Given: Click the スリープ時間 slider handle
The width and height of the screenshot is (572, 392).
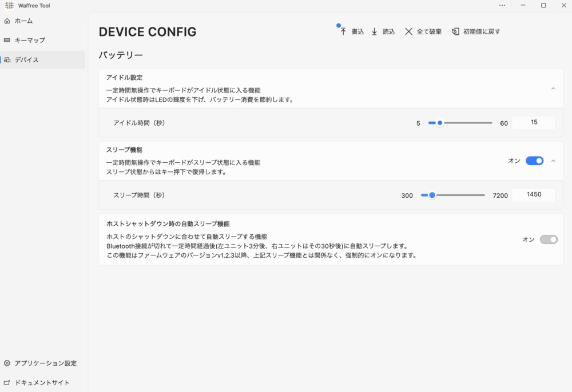Looking at the screenshot, I should pyautogui.click(x=432, y=195).
